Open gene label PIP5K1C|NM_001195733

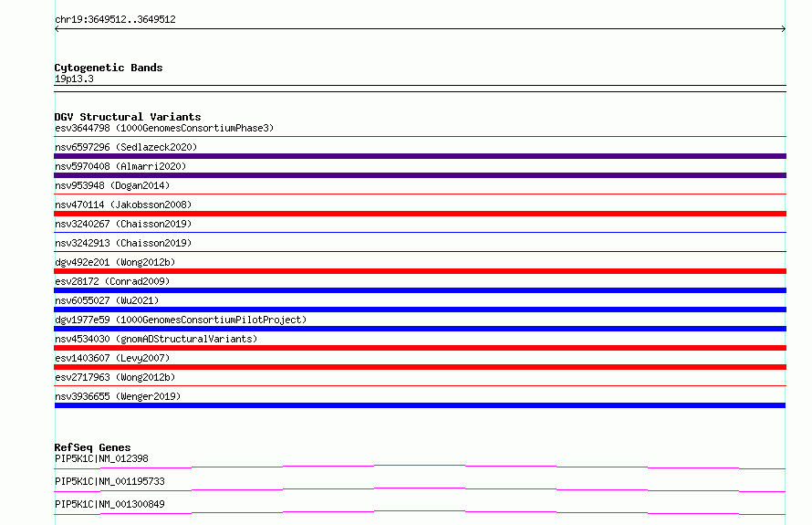109,481
